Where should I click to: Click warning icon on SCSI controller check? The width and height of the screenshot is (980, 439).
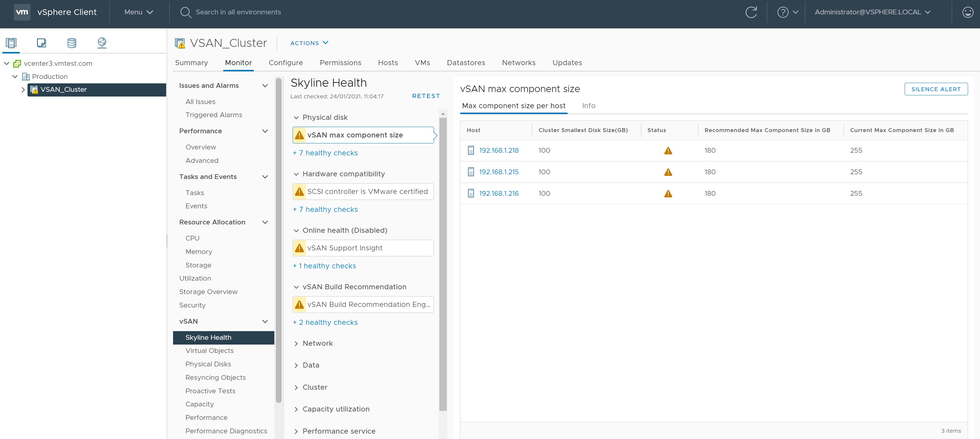point(299,191)
